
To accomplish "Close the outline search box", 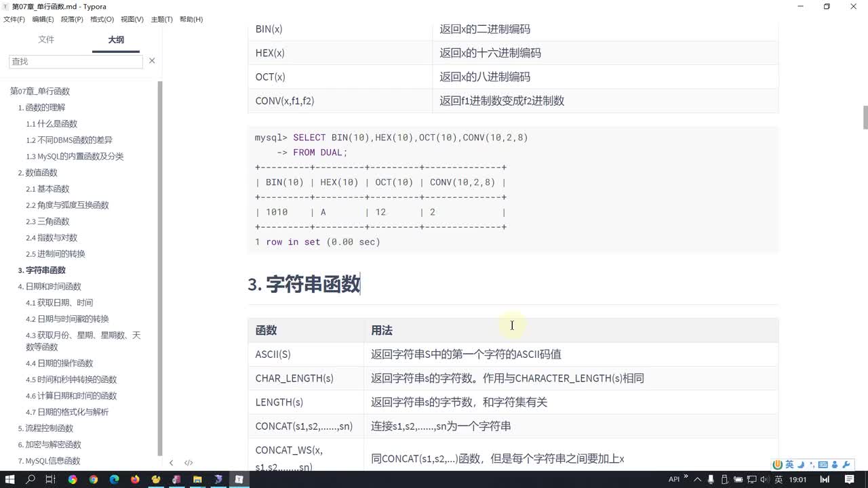I will tap(152, 61).
